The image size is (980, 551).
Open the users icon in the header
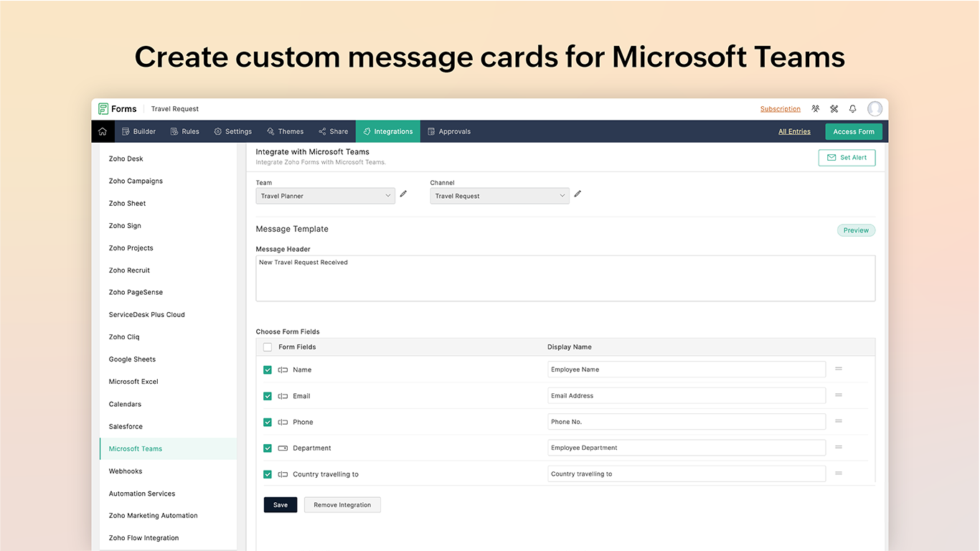[x=816, y=109]
